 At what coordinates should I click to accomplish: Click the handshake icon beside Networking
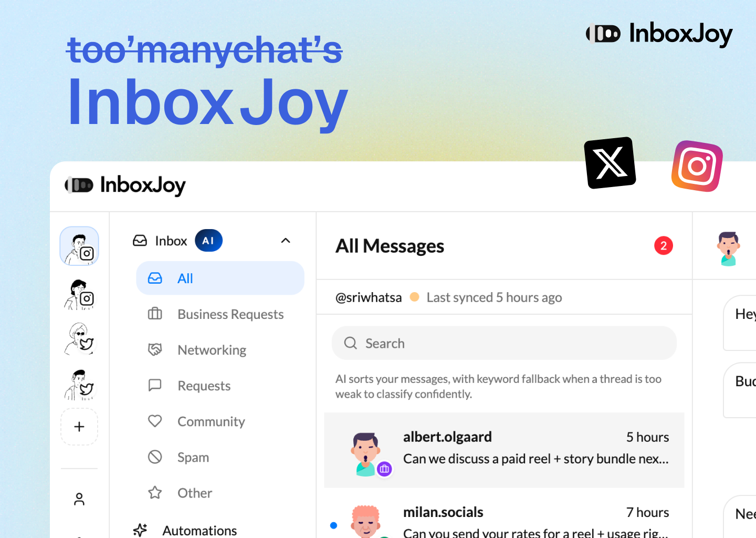[x=155, y=349]
